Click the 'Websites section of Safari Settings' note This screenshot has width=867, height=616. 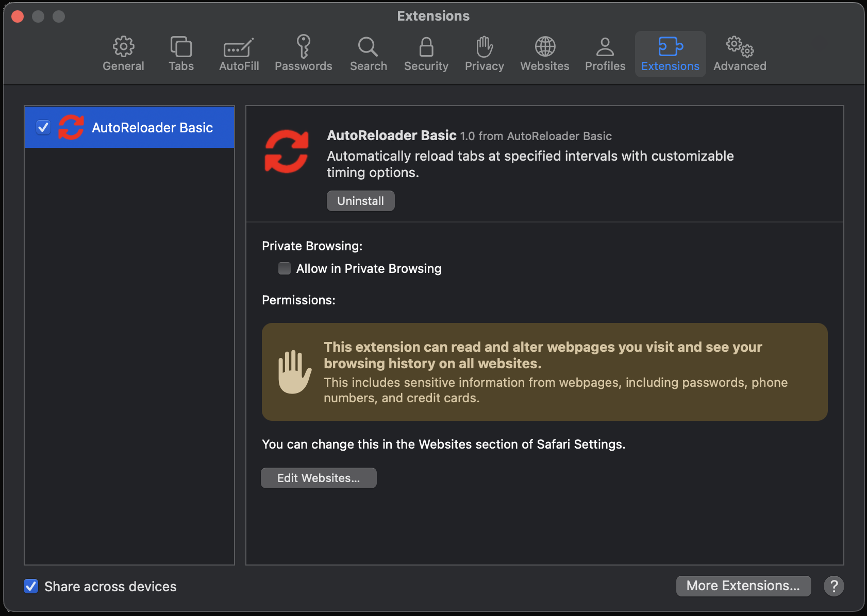443,444
